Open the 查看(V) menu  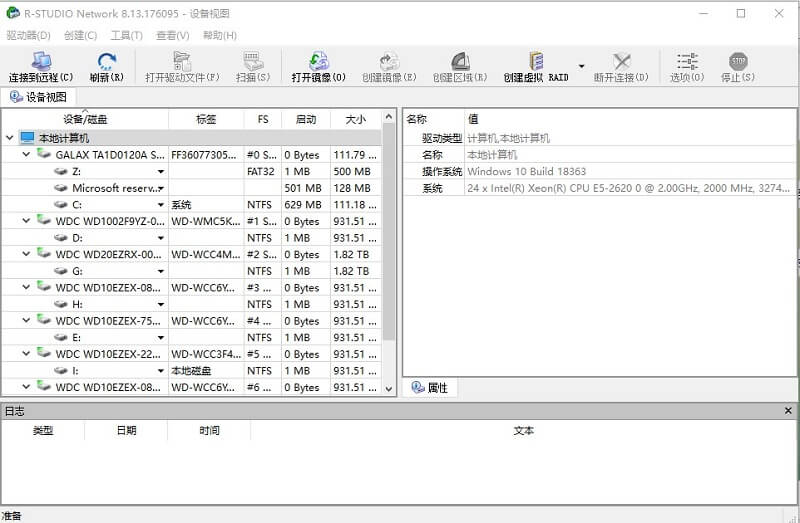172,35
